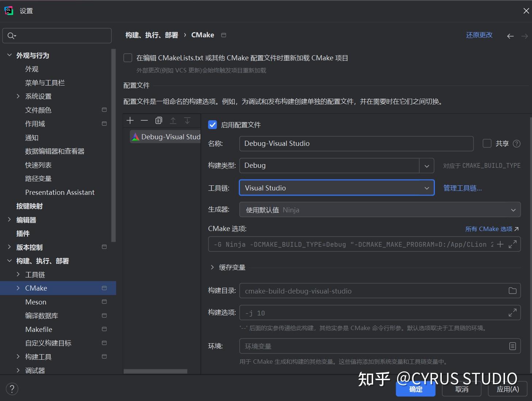Add a new CMake profile
Viewport: 532px width, 401px height.
(130, 120)
